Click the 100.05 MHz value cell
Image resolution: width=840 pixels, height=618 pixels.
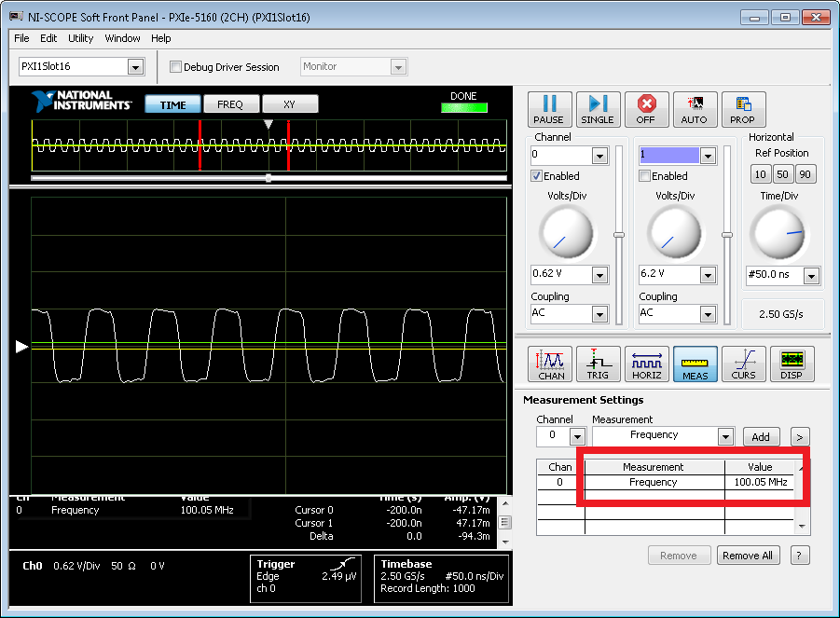tap(760, 482)
